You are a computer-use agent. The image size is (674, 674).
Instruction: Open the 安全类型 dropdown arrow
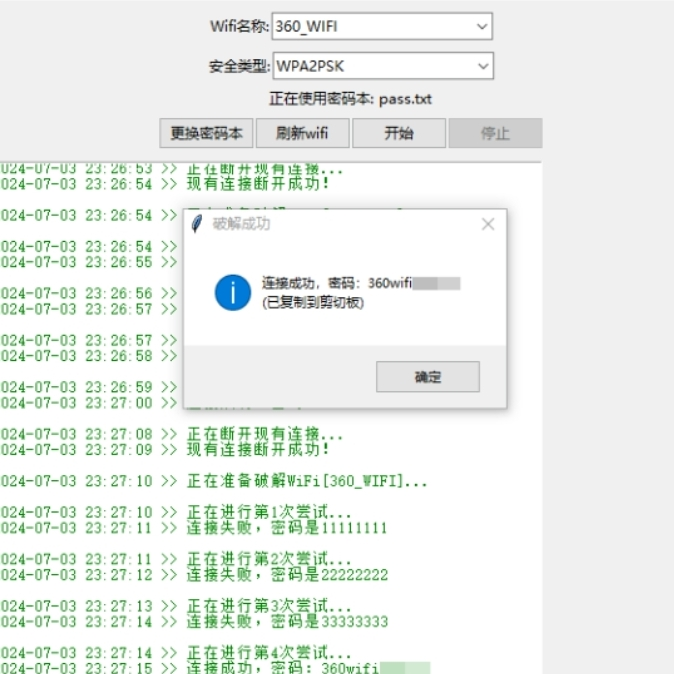point(483,66)
